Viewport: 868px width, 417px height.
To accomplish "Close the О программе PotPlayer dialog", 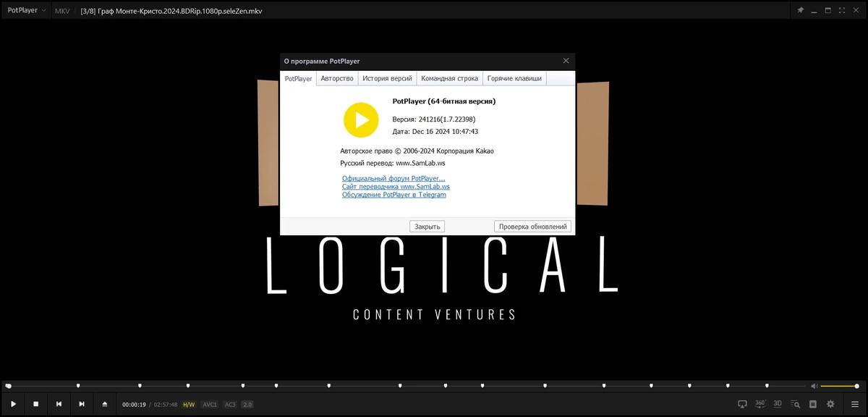I will [566, 61].
